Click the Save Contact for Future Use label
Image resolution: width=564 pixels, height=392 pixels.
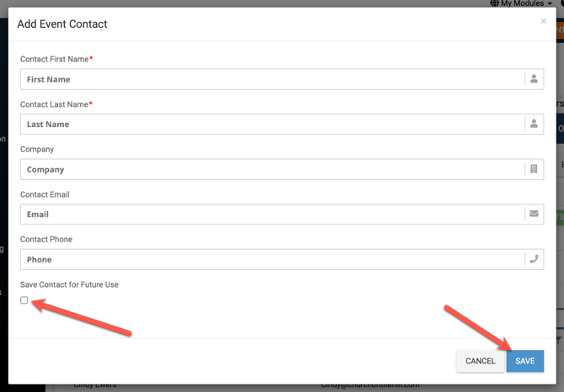pos(69,284)
